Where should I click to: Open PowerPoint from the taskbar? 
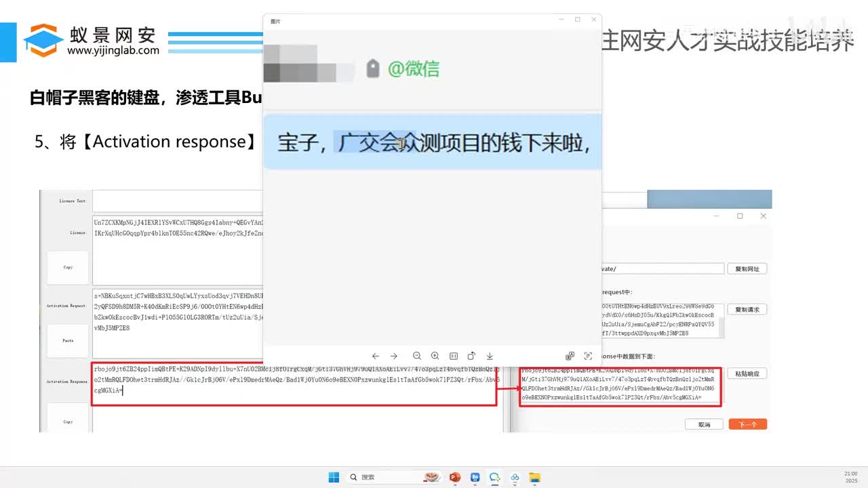coord(455,477)
